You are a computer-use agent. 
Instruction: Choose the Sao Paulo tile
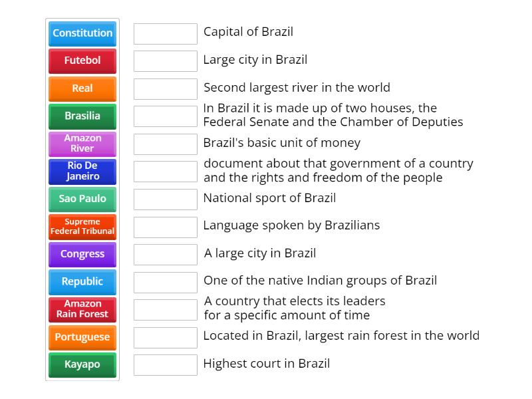82,198
